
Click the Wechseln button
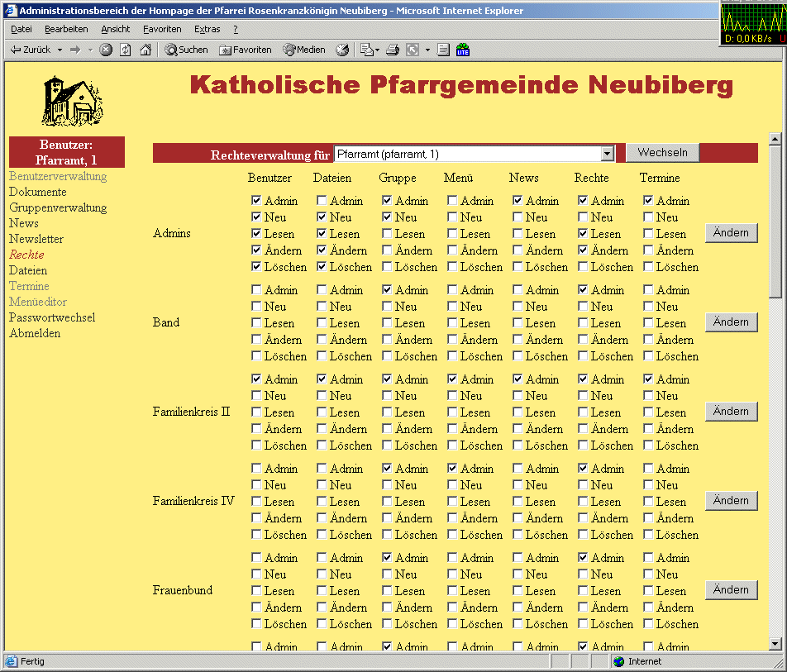pos(662,153)
